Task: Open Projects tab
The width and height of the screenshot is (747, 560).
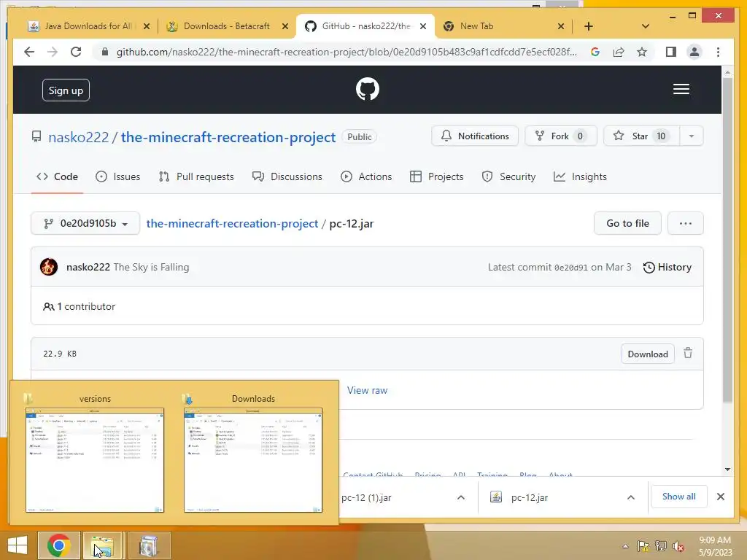Action: pyautogui.click(x=436, y=176)
